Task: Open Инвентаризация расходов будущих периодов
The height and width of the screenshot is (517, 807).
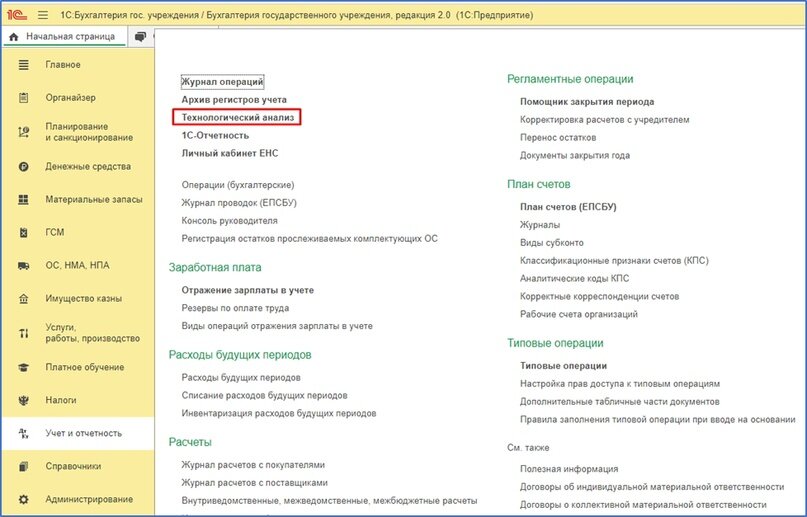Action: pos(278,414)
